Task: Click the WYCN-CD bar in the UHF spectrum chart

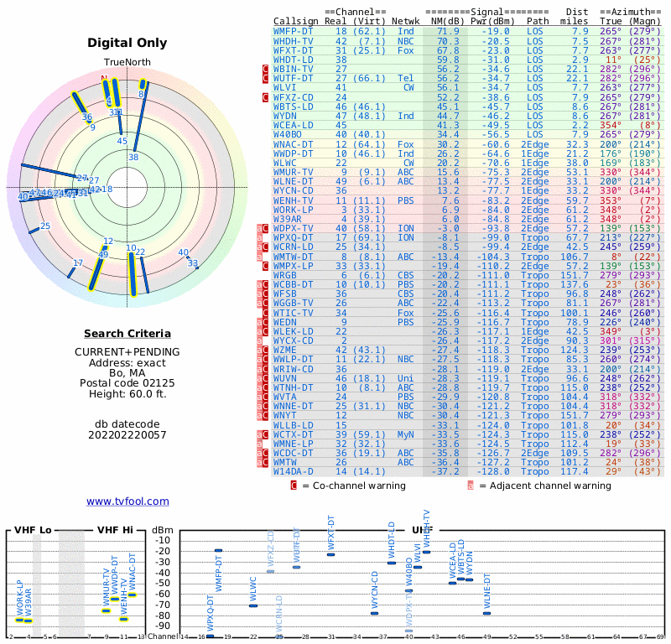Action: click(x=374, y=613)
